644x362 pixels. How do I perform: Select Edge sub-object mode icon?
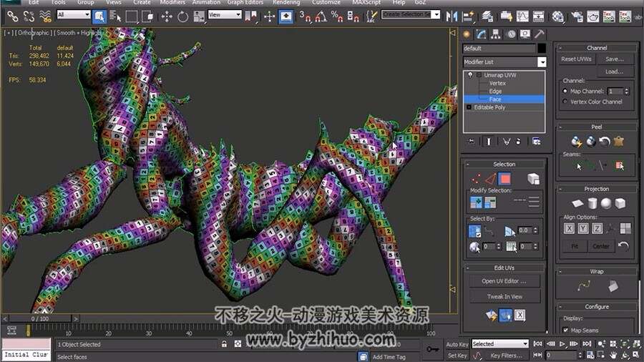(490, 179)
